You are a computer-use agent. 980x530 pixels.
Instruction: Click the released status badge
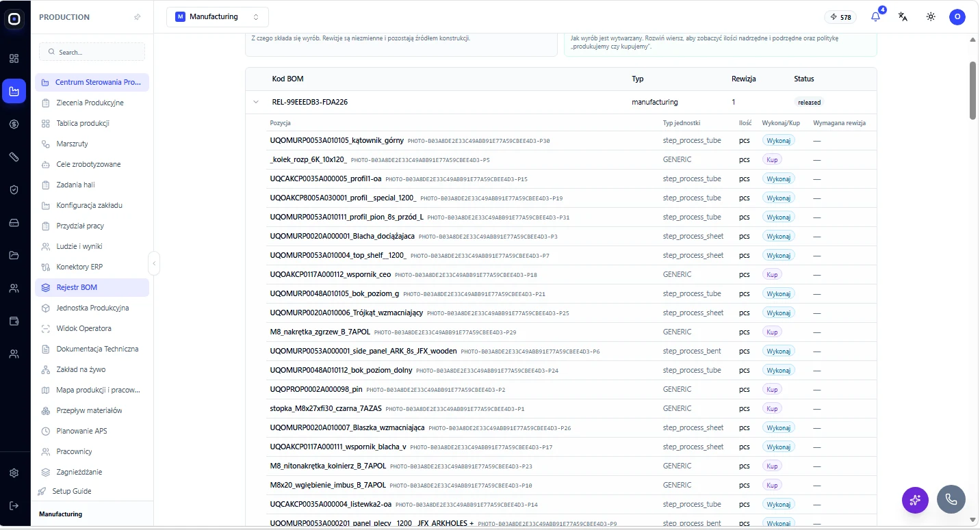point(809,103)
